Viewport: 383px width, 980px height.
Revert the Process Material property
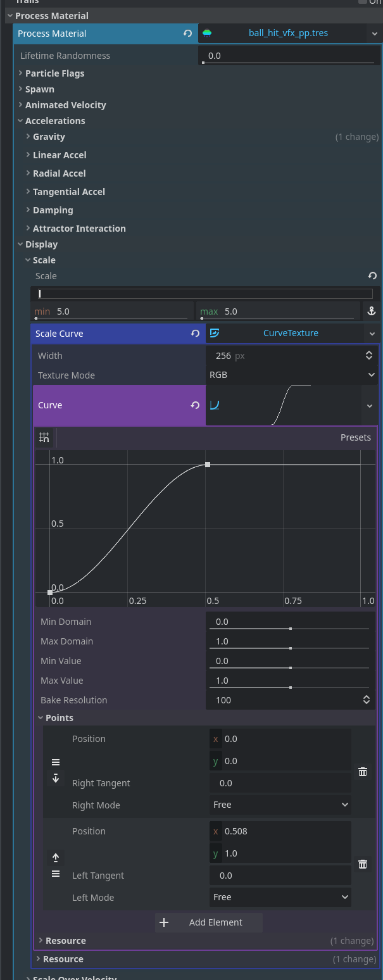(187, 34)
